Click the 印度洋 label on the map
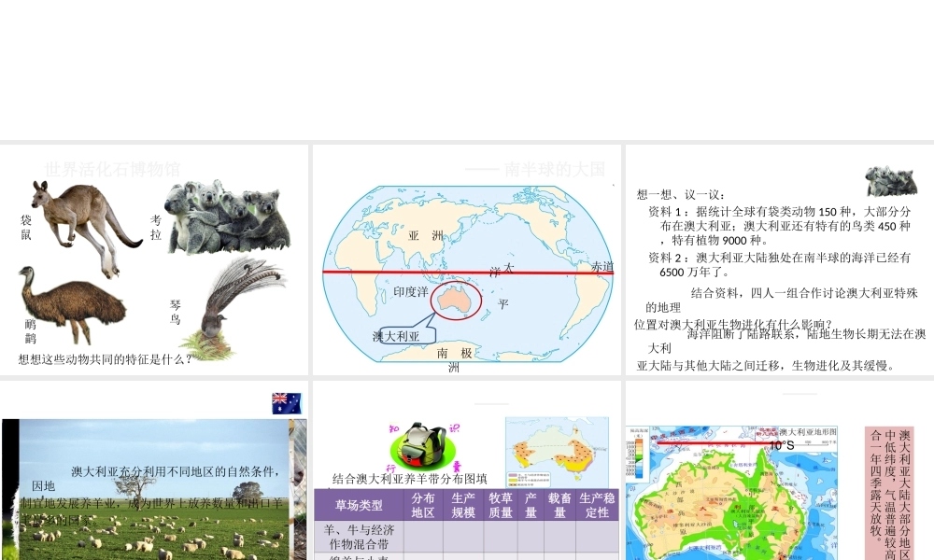Viewport: 934px width, 560px height. (x=410, y=291)
